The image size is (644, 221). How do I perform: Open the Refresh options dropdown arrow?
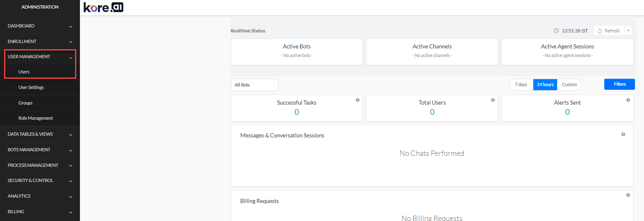click(628, 31)
